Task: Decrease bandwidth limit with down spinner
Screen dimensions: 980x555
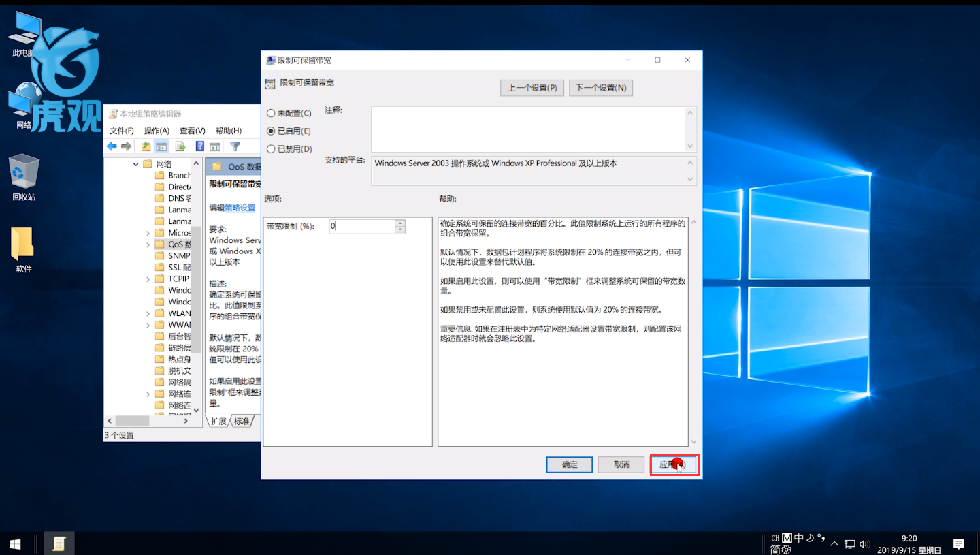Action: coord(400,230)
